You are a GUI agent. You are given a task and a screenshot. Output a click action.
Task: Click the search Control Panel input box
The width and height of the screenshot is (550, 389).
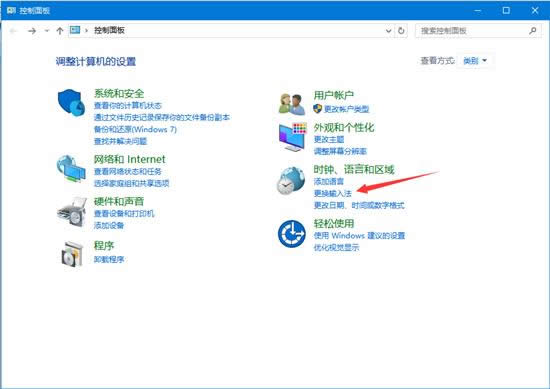pyautogui.click(x=474, y=31)
